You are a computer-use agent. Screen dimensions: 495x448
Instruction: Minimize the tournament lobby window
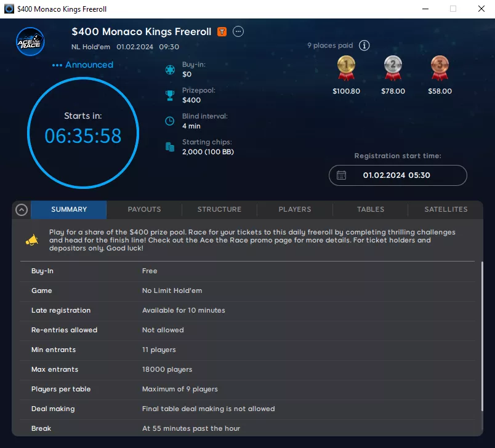[425, 9]
